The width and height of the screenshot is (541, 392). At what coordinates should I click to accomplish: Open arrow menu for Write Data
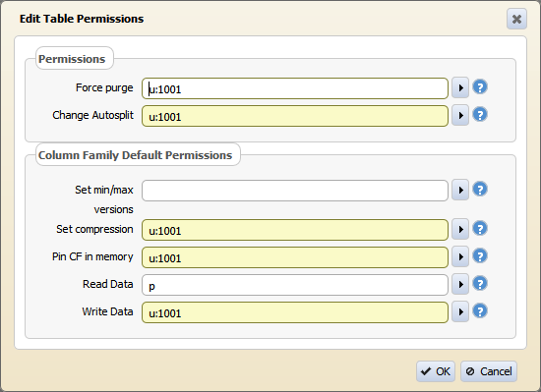[460, 311]
